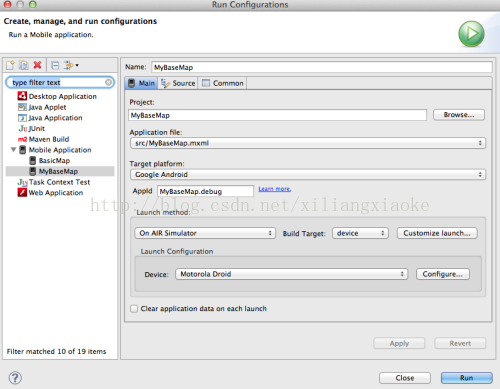Click the Browse... button
The image size is (500, 389).
point(459,115)
